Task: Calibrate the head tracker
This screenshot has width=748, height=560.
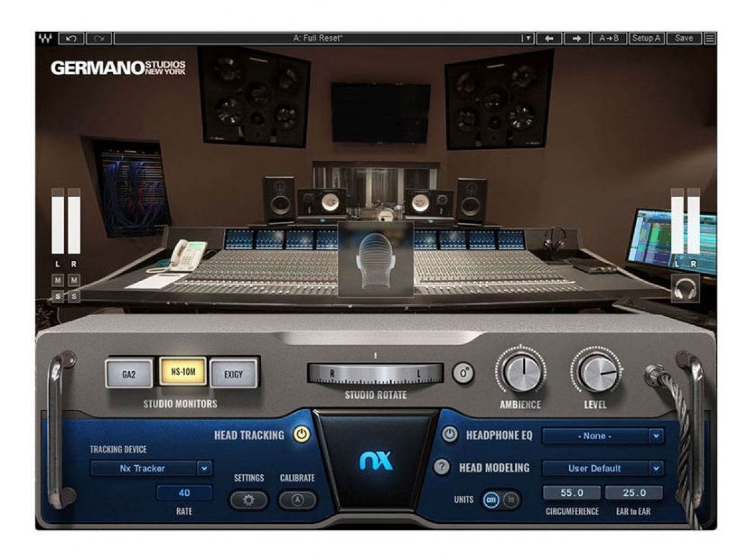Action: click(297, 500)
